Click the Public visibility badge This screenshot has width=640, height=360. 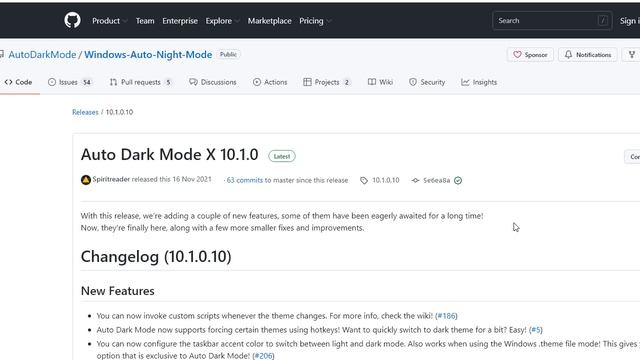tap(228, 54)
